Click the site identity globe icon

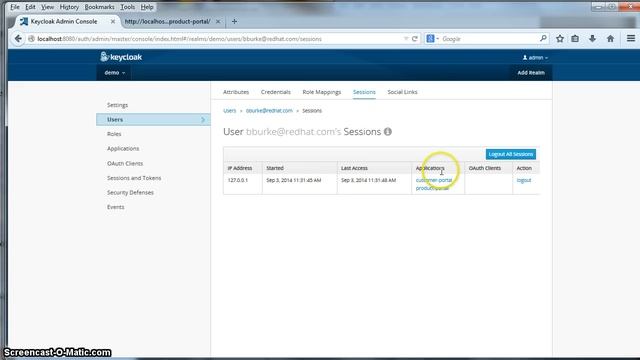tap(31, 39)
